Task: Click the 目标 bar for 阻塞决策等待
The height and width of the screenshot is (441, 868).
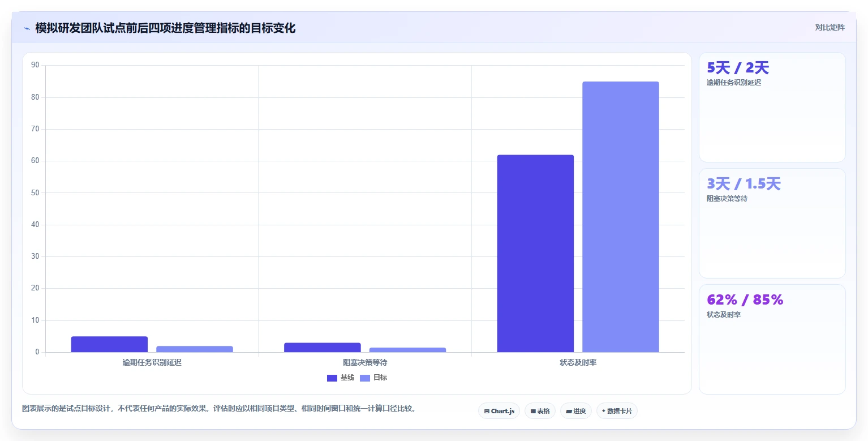Action: click(407, 350)
